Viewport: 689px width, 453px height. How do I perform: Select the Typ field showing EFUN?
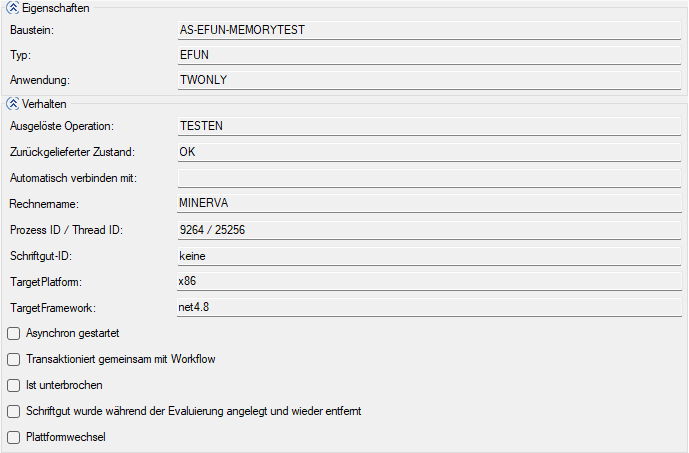pyautogui.click(x=430, y=55)
